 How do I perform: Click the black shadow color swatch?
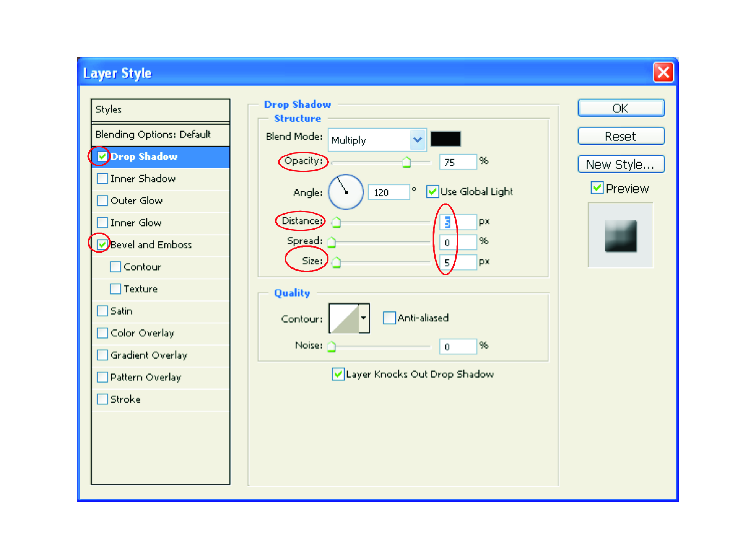pos(445,139)
